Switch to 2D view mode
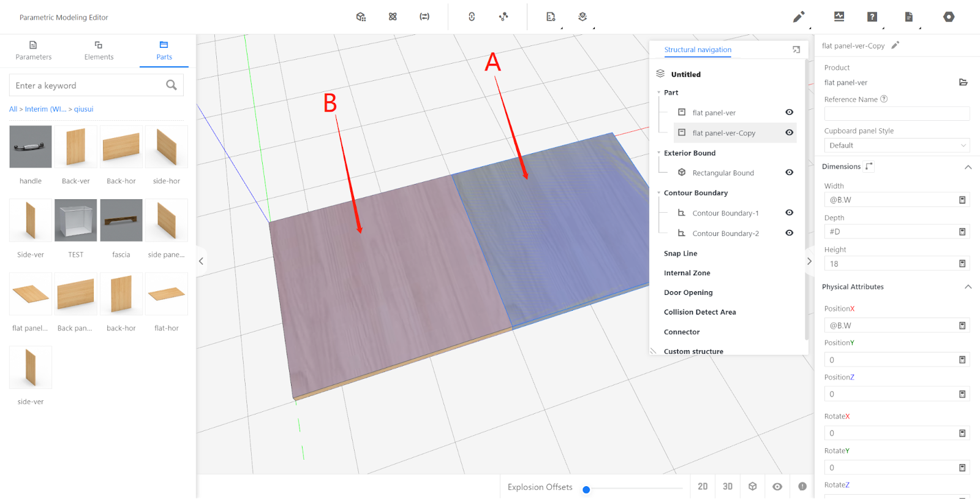Image resolution: width=980 pixels, height=499 pixels. (x=703, y=486)
